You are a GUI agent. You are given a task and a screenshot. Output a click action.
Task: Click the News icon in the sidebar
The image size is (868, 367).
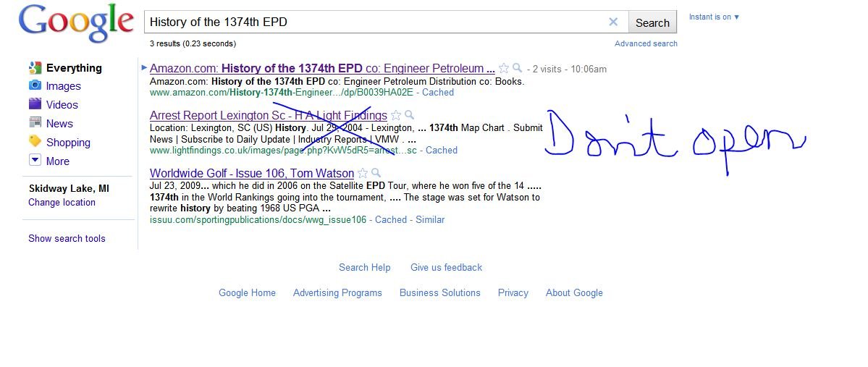click(x=35, y=123)
